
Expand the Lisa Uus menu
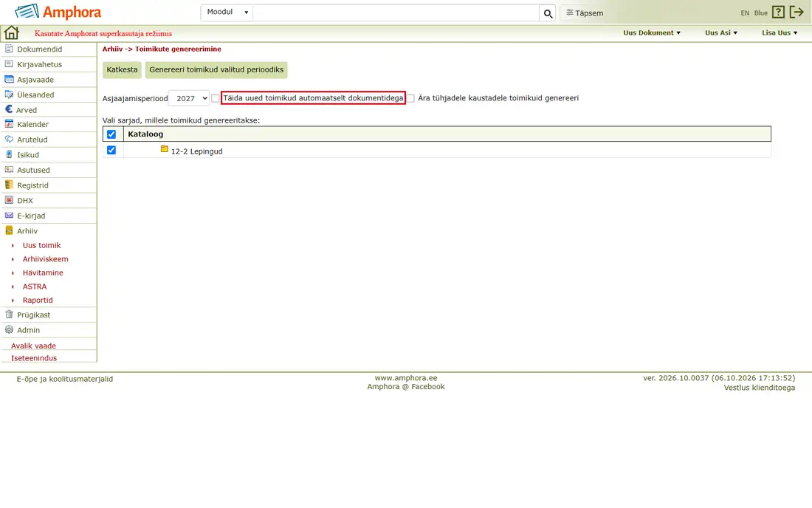[780, 32]
